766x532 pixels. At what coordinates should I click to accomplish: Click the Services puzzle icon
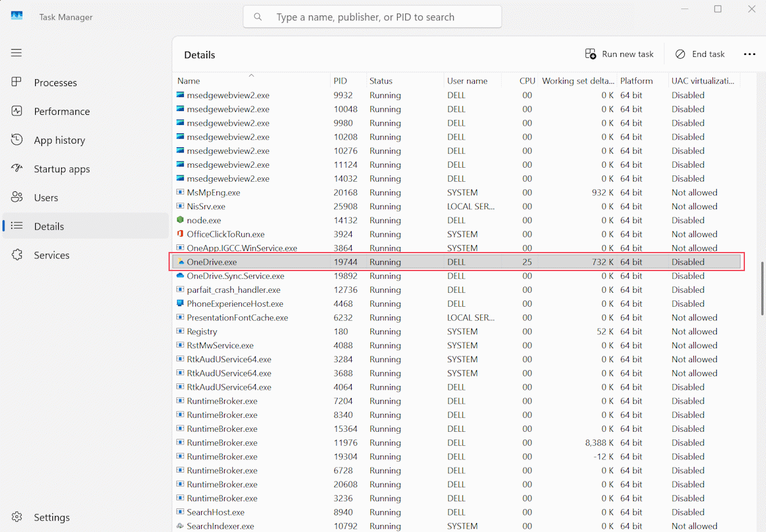(x=17, y=255)
